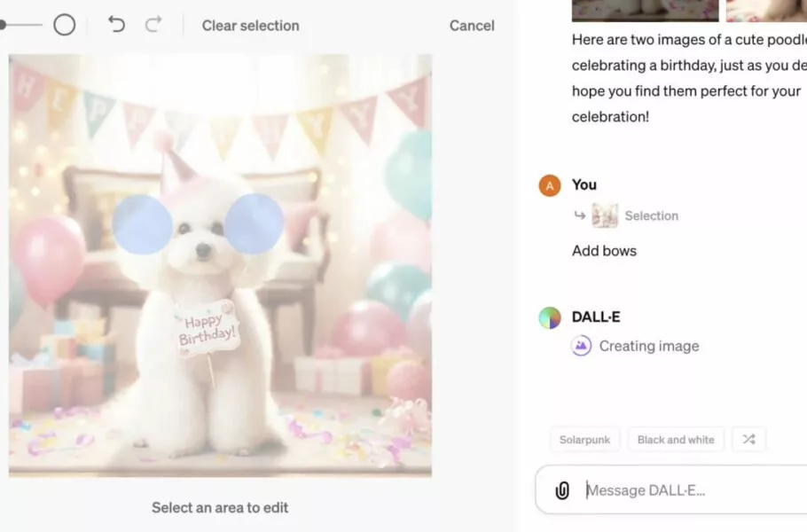
Task: Cancel the image editing session
Action: pyautogui.click(x=472, y=26)
